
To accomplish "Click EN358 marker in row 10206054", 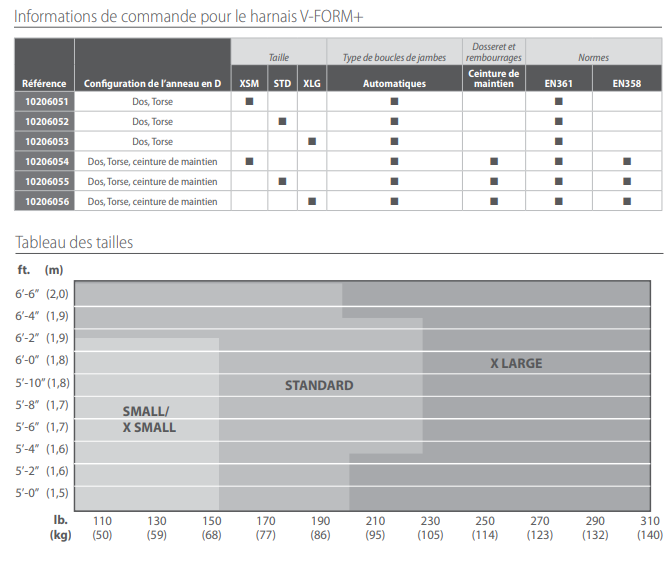I will [627, 162].
